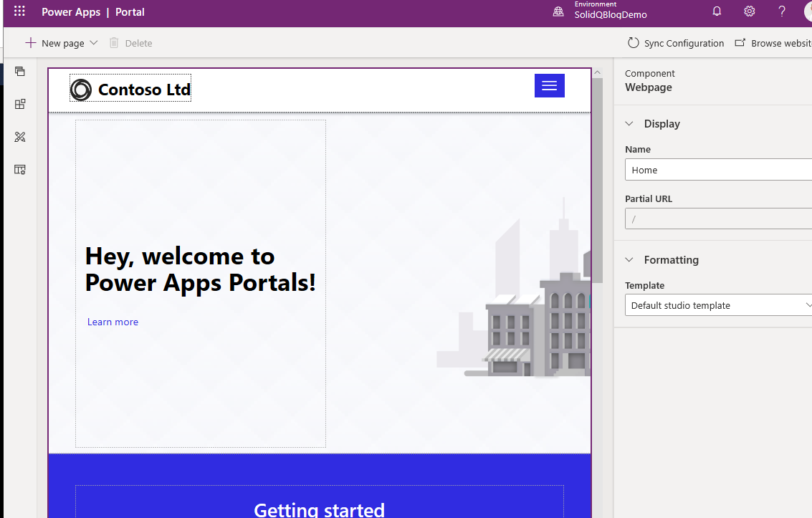Select the Theme editing tool icon

(x=19, y=137)
